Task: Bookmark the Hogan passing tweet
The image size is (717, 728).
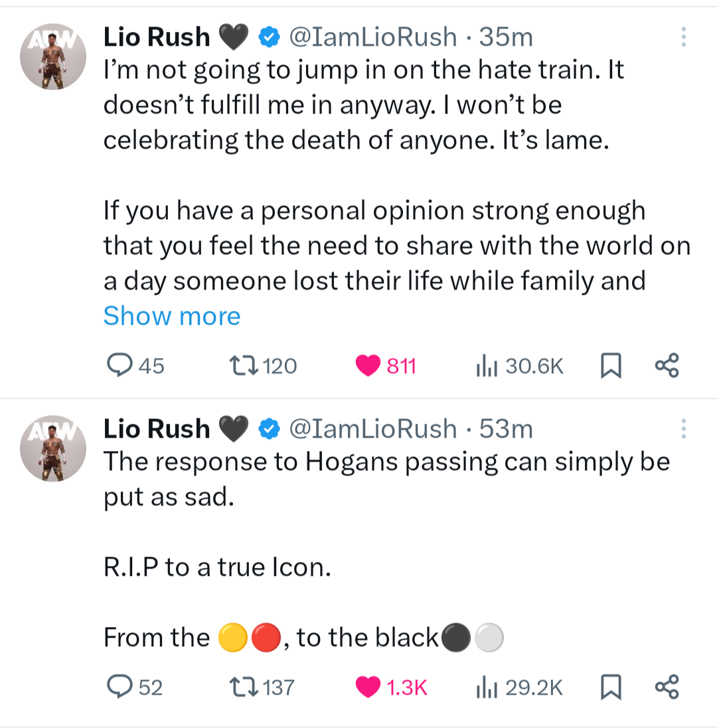Action: (609, 687)
